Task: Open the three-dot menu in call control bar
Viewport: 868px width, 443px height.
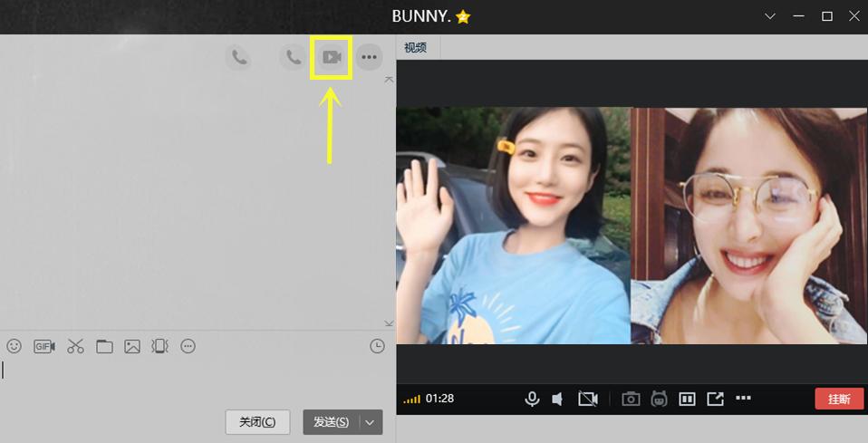Action: point(744,399)
